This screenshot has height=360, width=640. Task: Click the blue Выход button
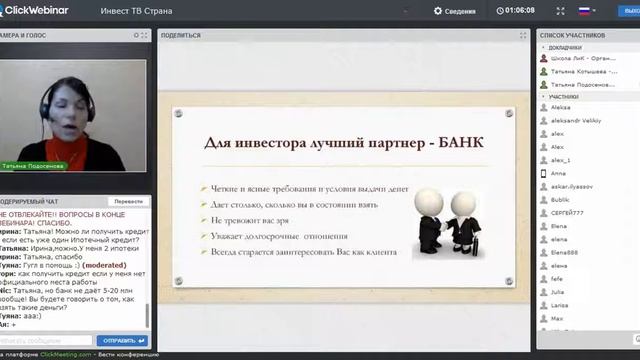(629, 11)
